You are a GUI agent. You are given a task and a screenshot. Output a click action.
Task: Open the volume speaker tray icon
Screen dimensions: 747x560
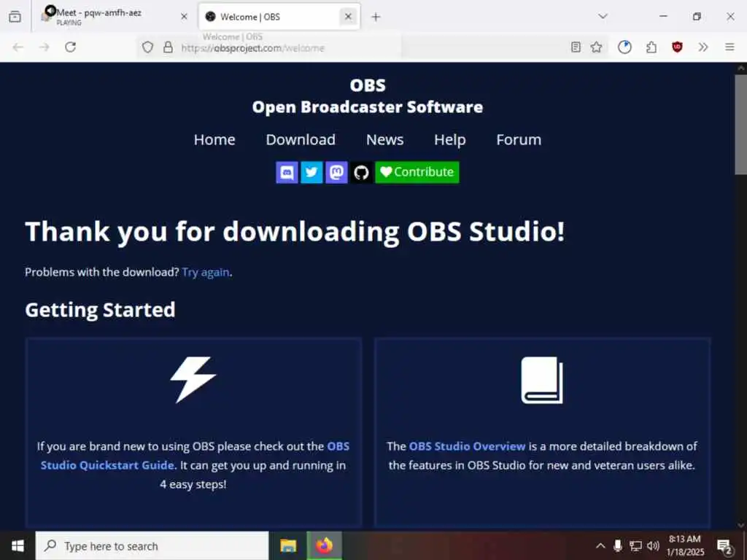point(653,546)
